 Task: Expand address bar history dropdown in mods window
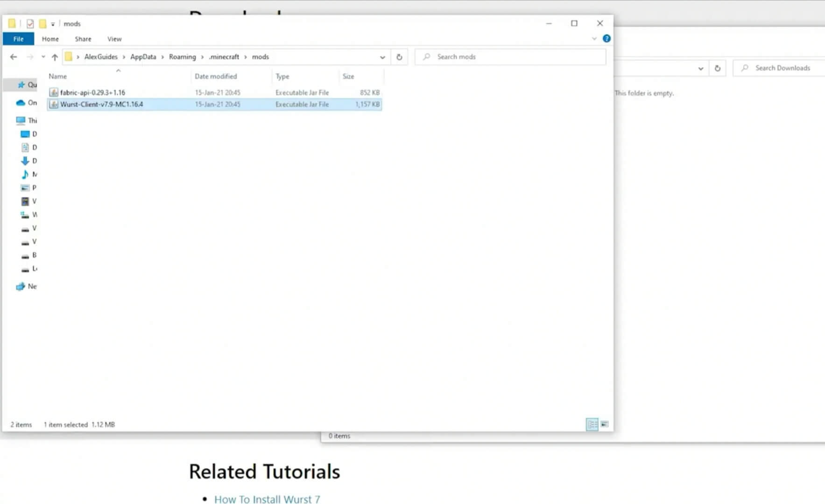click(x=382, y=57)
